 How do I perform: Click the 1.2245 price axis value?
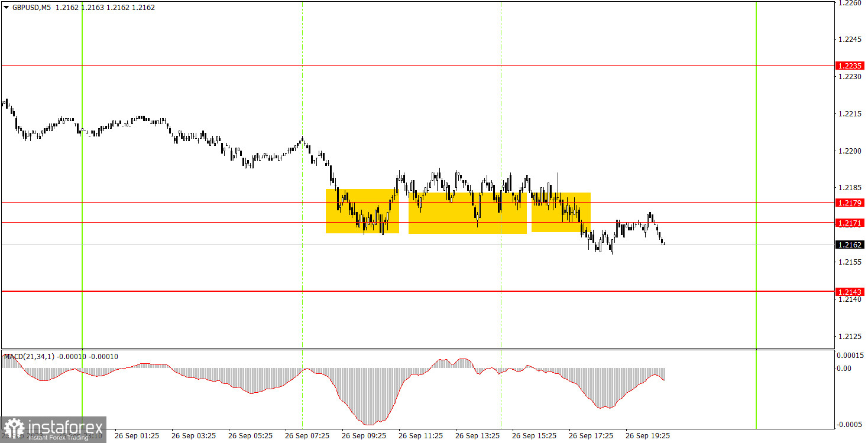(850, 40)
